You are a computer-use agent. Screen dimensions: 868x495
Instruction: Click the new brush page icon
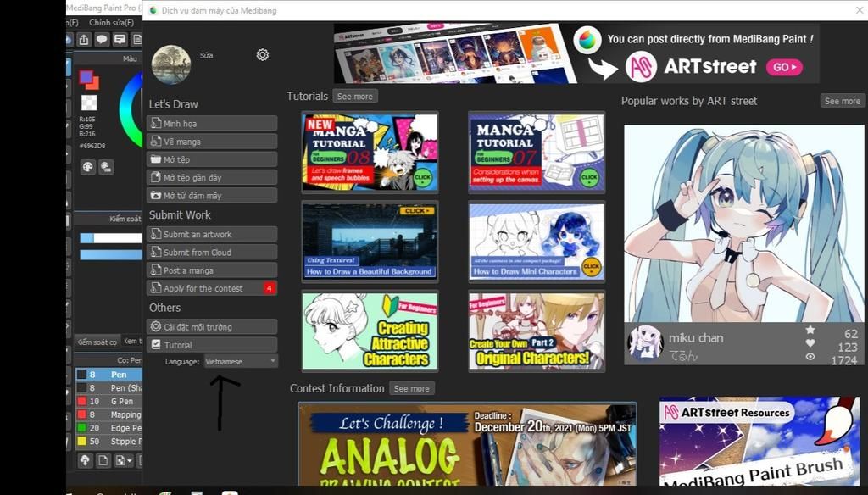(103, 460)
